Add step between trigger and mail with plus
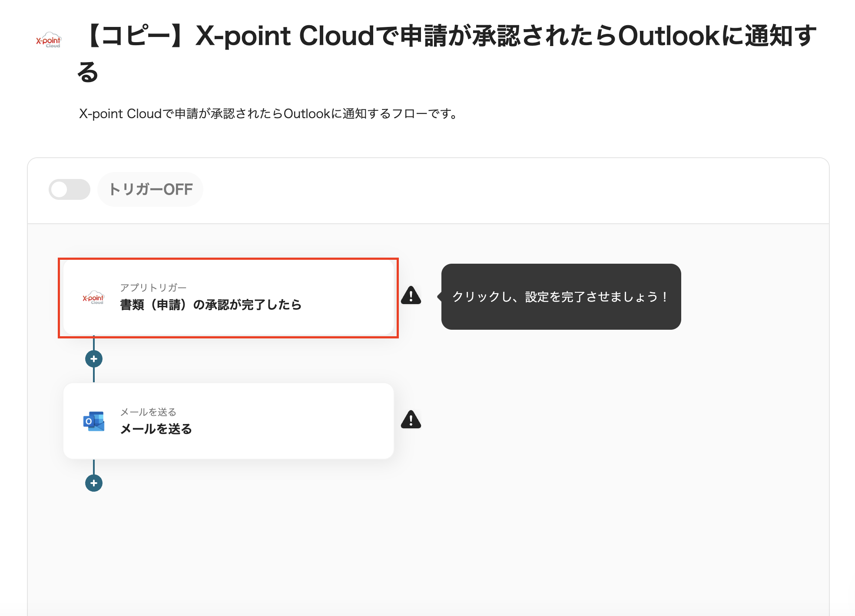This screenshot has width=855, height=616. 94,359
